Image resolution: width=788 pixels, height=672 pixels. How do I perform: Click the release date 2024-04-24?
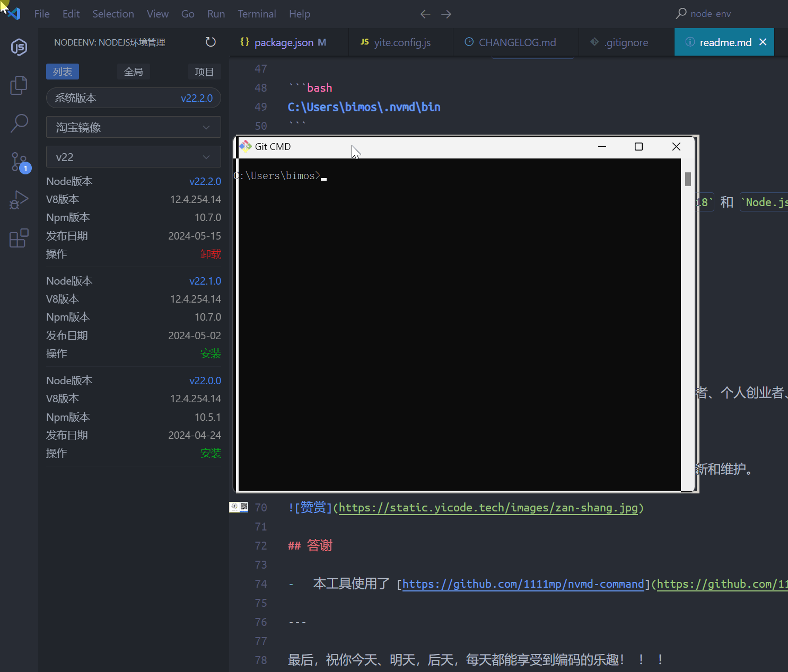pos(195,435)
